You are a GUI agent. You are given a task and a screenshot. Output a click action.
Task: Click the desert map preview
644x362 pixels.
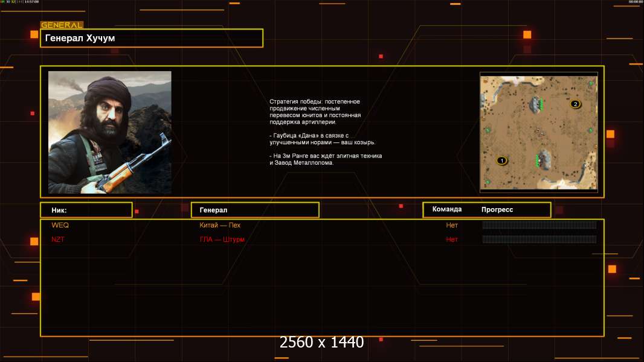539,132
